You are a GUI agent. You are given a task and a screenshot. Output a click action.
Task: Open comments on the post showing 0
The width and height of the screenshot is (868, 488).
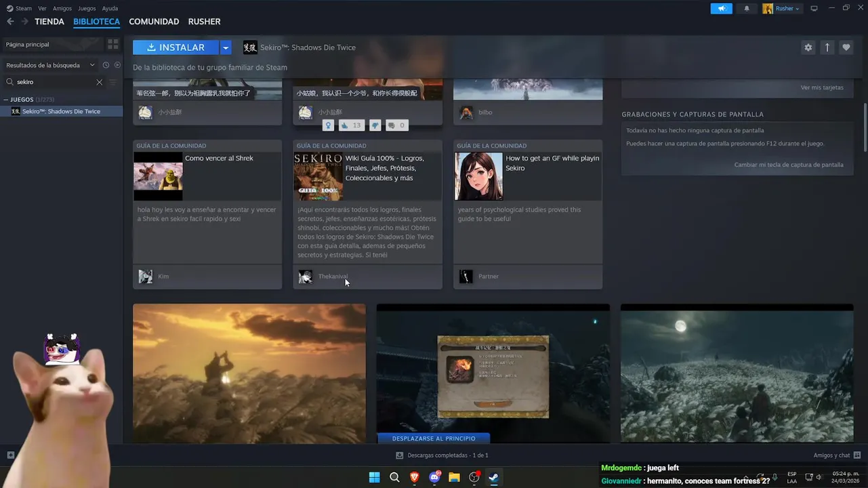coord(396,125)
